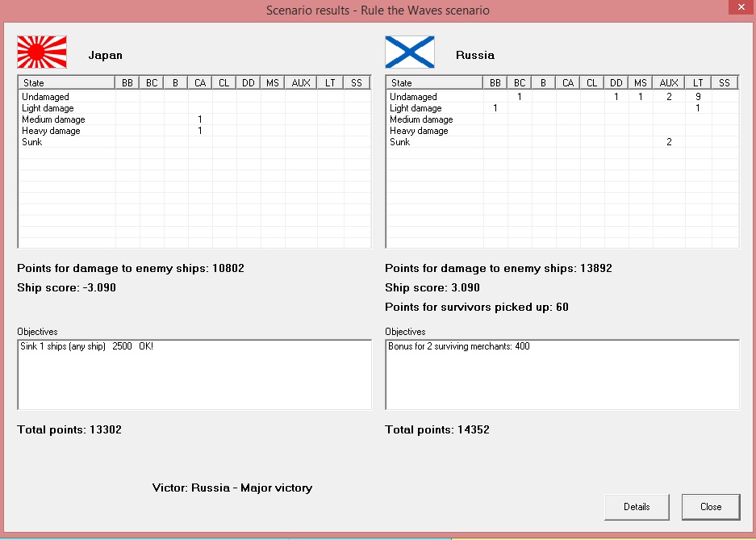The width and height of the screenshot is (756, 540).
Task: Click Russia's Light damage LT cell
Action: 698,108
